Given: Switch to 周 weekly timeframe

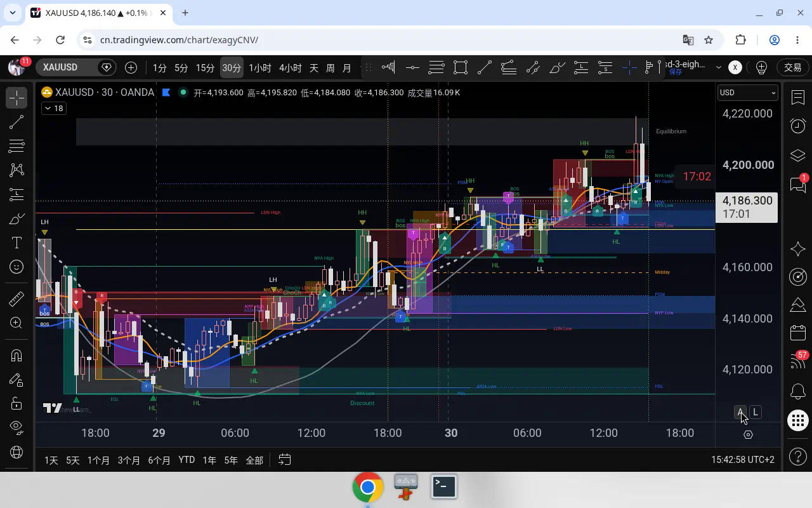Looking at the screenshot, I should click(x=330, y=67).
